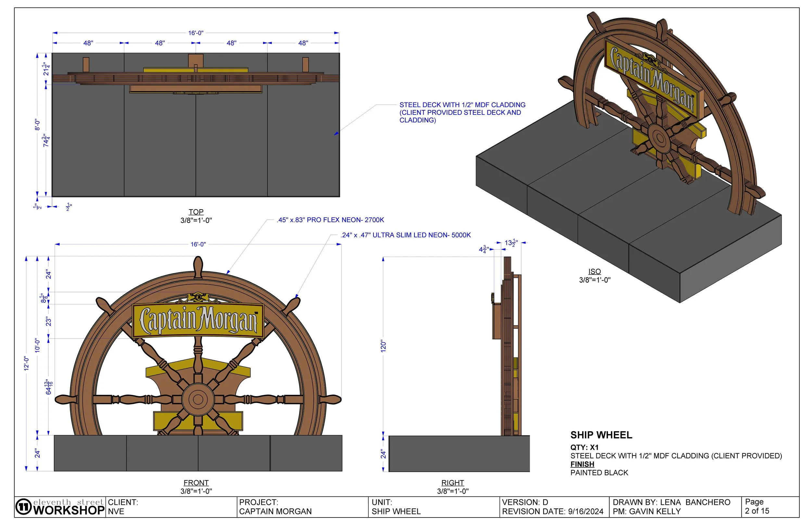
Task: Select the FRONT view label
Action: click(196, 483)
